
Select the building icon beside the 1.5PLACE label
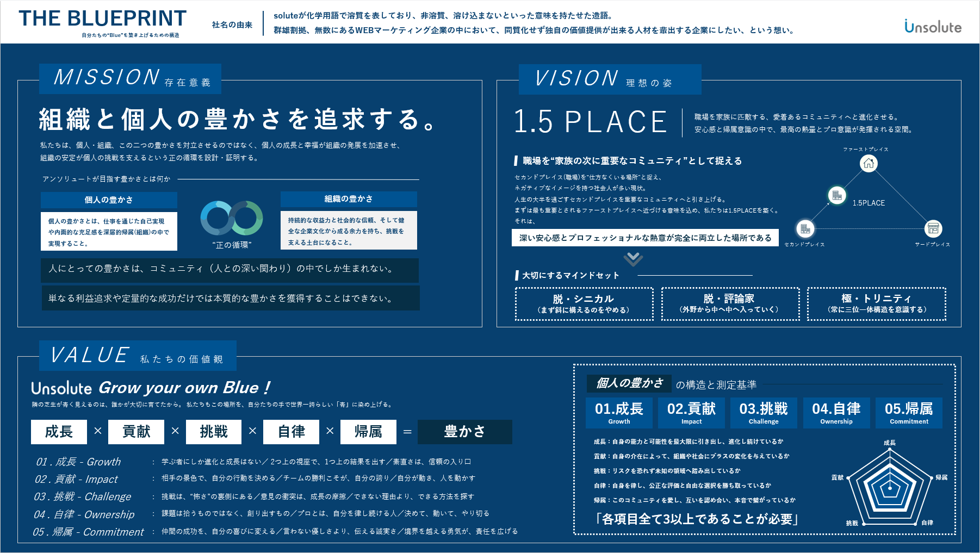pos(837,195)
